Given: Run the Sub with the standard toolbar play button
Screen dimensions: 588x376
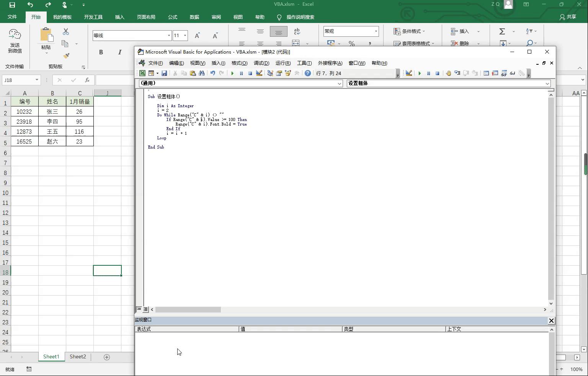Looking at the screenshot, I should [x=232, y=73].
